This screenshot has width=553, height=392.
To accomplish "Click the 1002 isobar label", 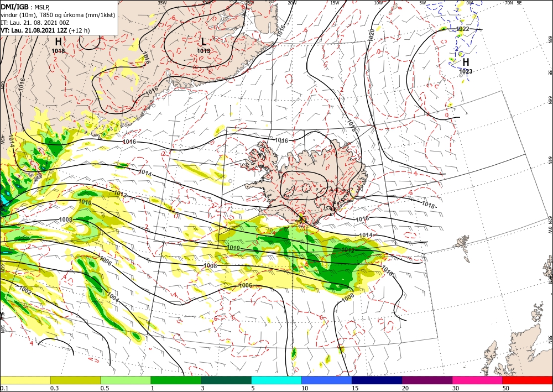I will 25,291.
